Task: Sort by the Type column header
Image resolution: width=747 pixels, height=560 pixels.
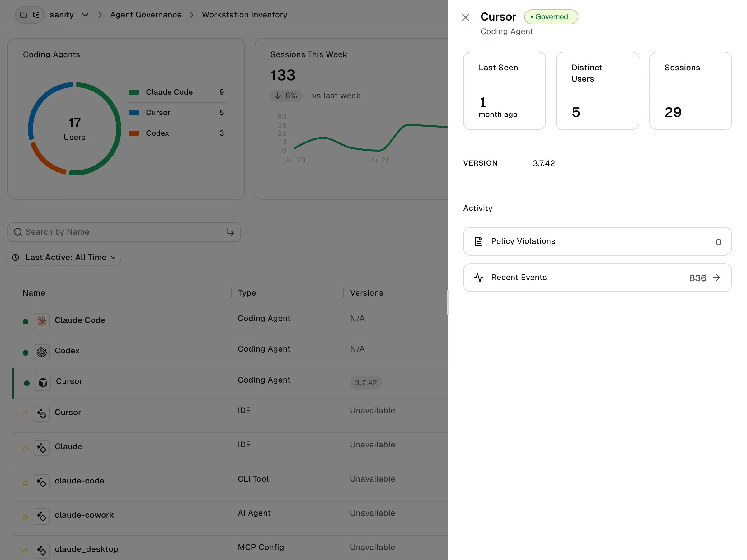Action: (247, 293)
